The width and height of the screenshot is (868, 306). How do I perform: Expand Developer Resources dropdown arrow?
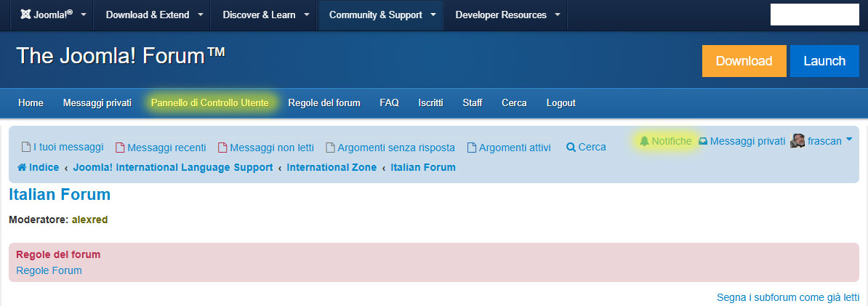coord(558,15)
